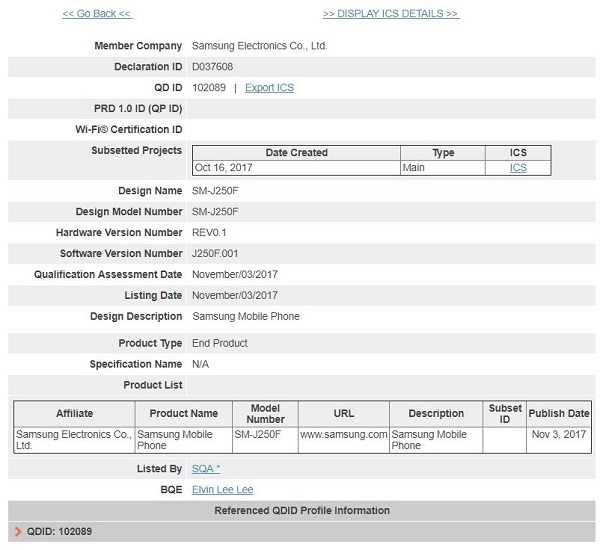Image resolution: width=600 pixels, height=550 pixels.
Task: Click 'Affiliate' column header
Action: pos(75,414)
